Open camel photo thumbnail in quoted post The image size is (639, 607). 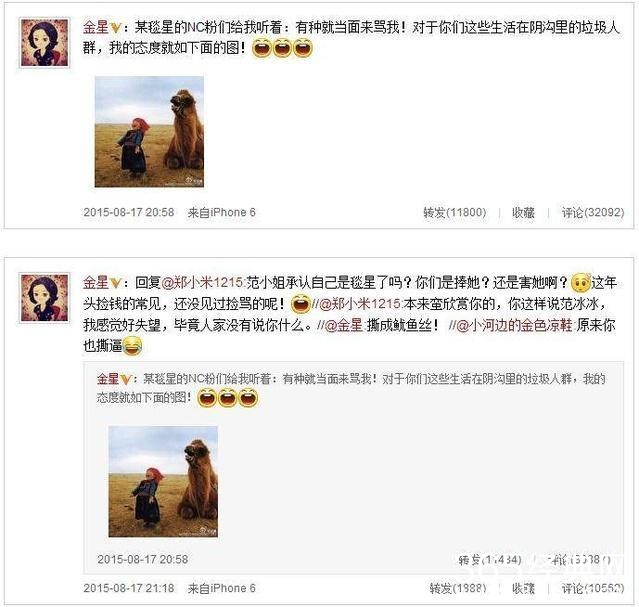(163, 481)
